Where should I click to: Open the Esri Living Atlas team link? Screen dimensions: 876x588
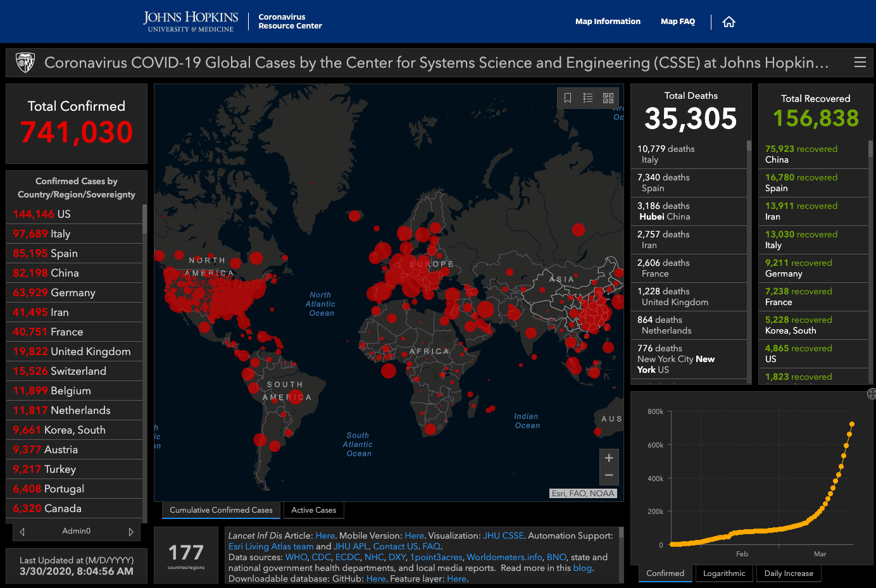click(x=271, y=546)
